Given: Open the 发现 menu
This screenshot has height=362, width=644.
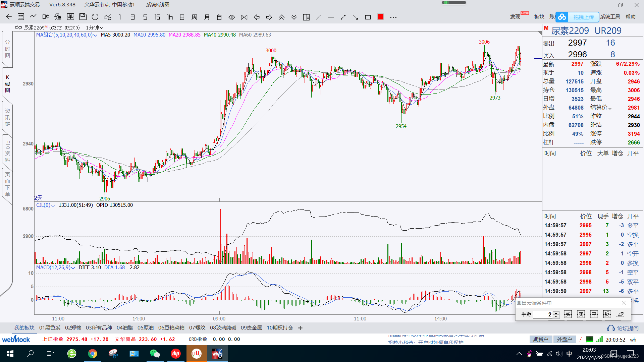Looking at the screenshot, I should coord(515,17).
